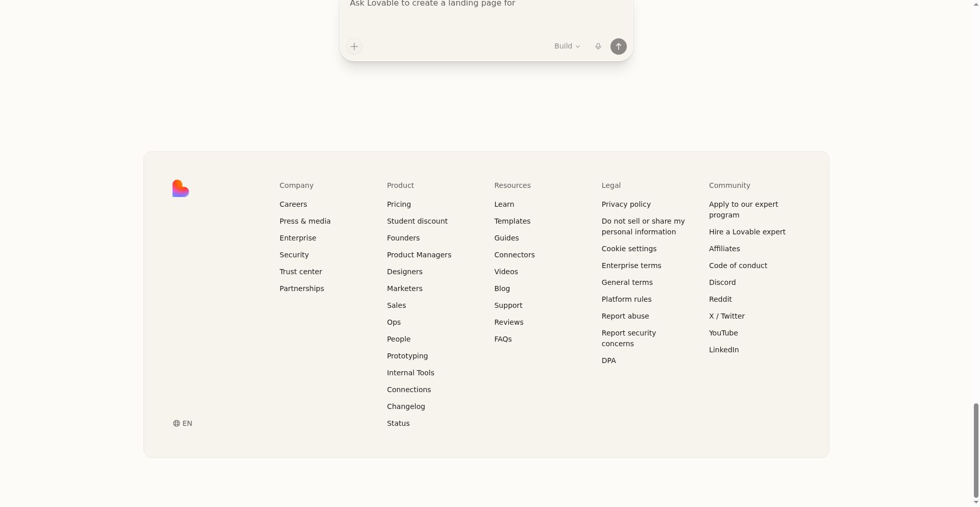Viewport: 980px width, 507px height.
Task: View the Changelog page
Action: pyautogui.click(x=406, y=406)
